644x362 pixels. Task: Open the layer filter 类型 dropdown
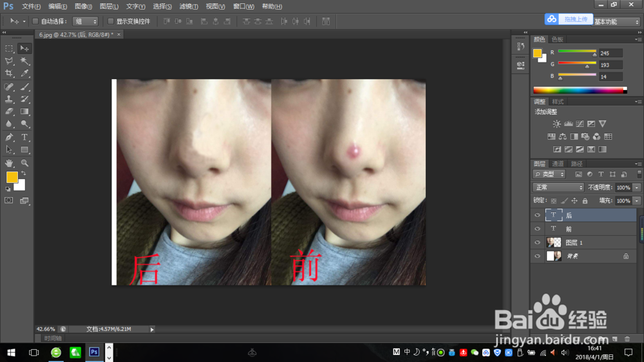[549, 174]
